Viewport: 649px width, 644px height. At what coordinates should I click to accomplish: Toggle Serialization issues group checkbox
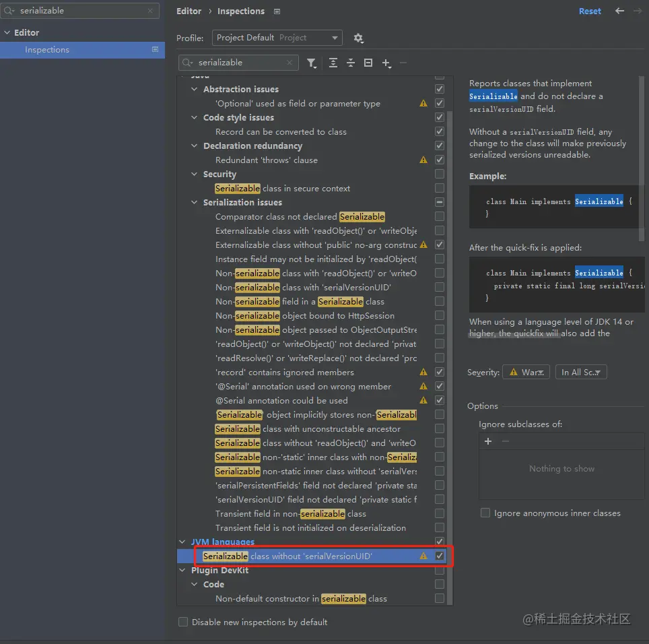pos(440,202)
